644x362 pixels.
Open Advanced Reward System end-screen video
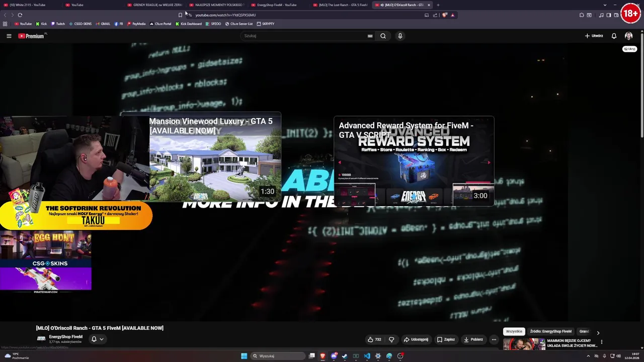tap(414, 161)
